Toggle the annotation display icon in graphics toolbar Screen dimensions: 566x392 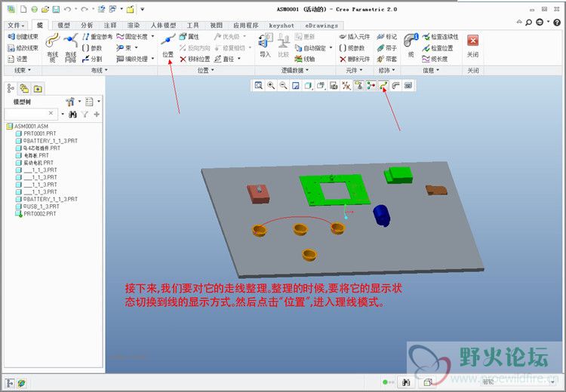358,85
